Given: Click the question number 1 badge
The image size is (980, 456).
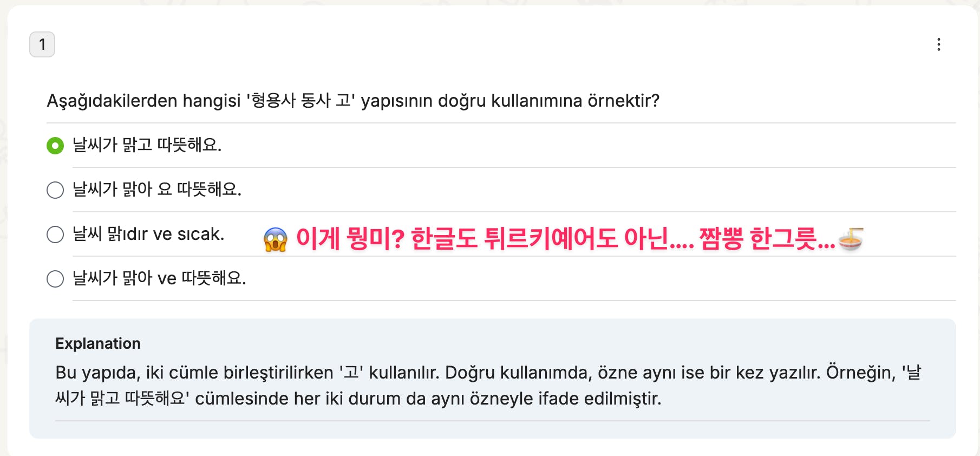Looking at the screenshot, I should click(42, 44).
